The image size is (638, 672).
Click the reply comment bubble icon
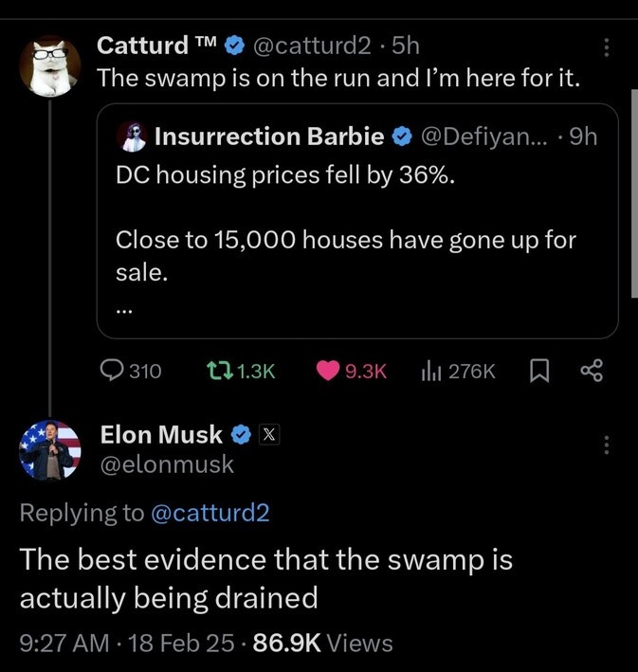(x=113, y=371)
